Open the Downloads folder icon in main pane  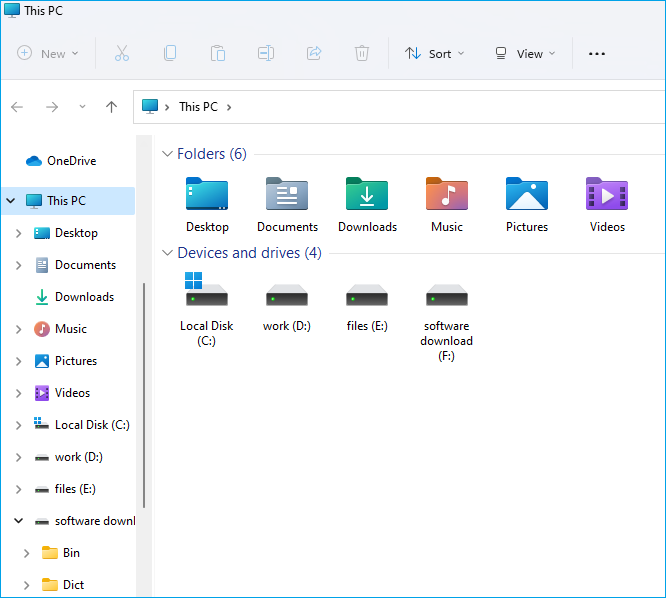[x=367, y=195]
